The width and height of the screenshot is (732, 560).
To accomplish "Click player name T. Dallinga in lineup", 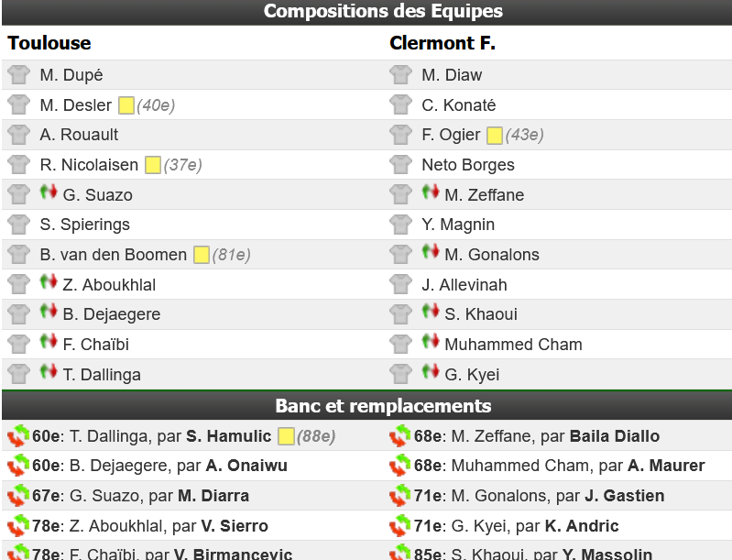I will [x=102, y=375].
